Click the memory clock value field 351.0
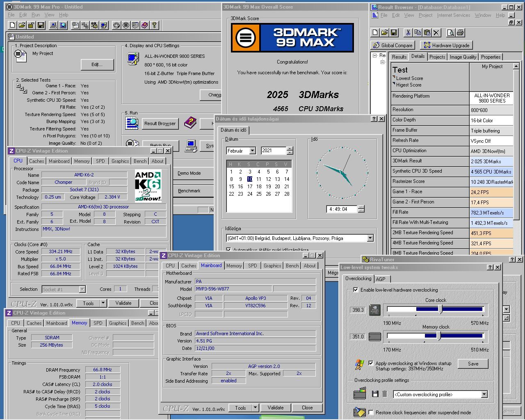Image resolution: width=525 pixels, height=420 pixels. click(x=358, y=336)
